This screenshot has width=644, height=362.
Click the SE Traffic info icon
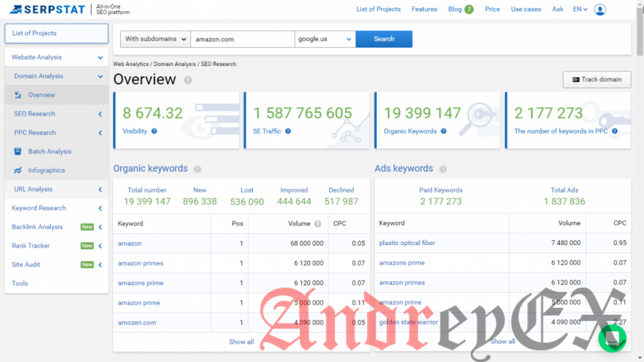[288, 131]
